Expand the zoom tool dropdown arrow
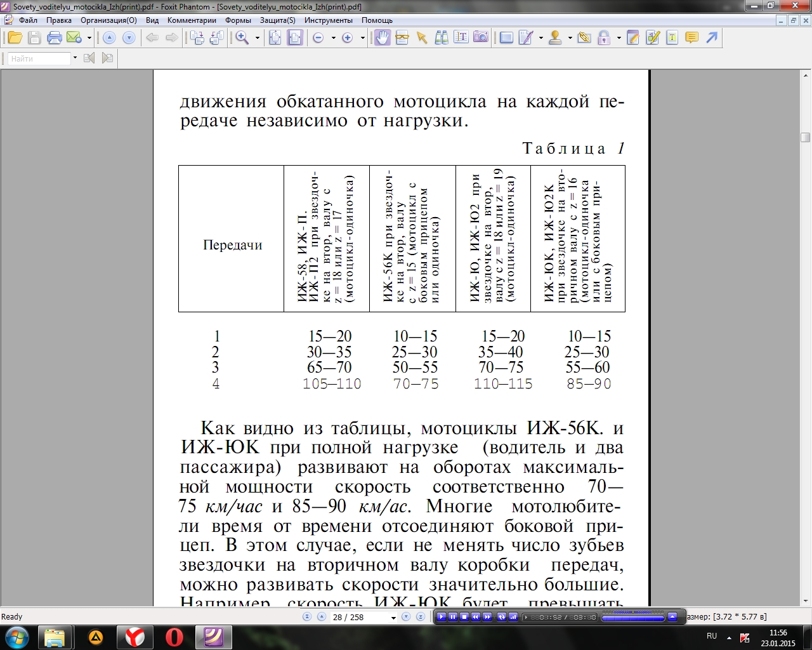 (x=257, y=38)
